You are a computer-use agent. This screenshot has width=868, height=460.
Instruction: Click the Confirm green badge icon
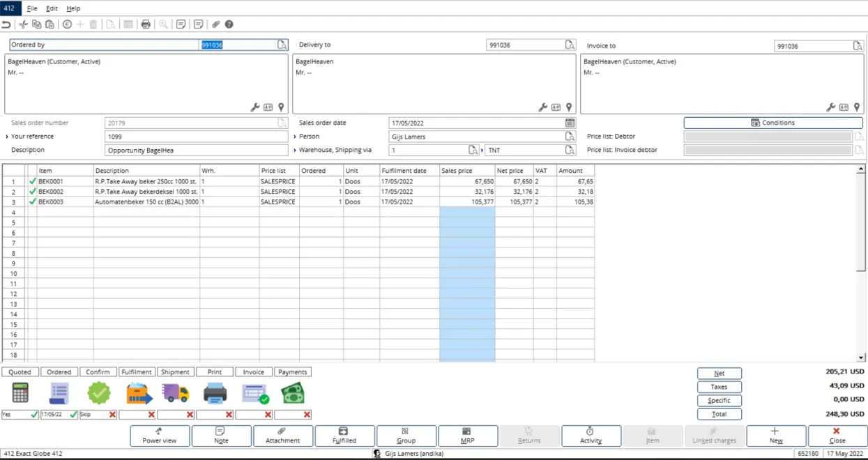point(99,394)
